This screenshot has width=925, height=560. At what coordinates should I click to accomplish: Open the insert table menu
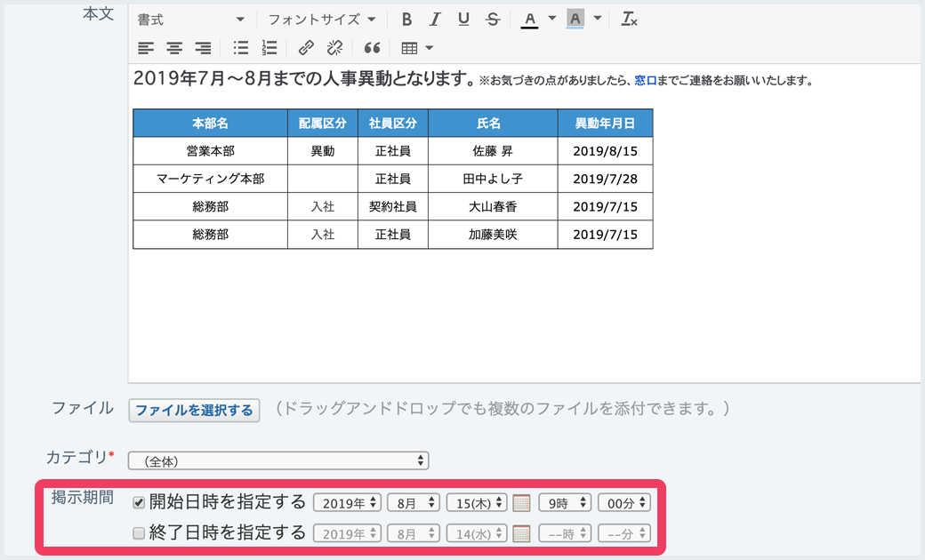pos(417,48)
